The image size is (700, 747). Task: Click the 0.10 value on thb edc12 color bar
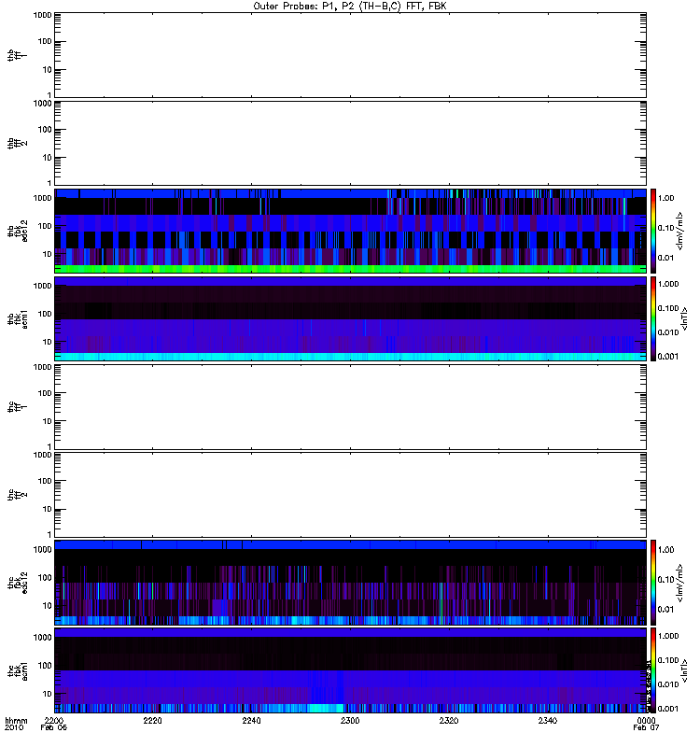[x=665, y=228]
